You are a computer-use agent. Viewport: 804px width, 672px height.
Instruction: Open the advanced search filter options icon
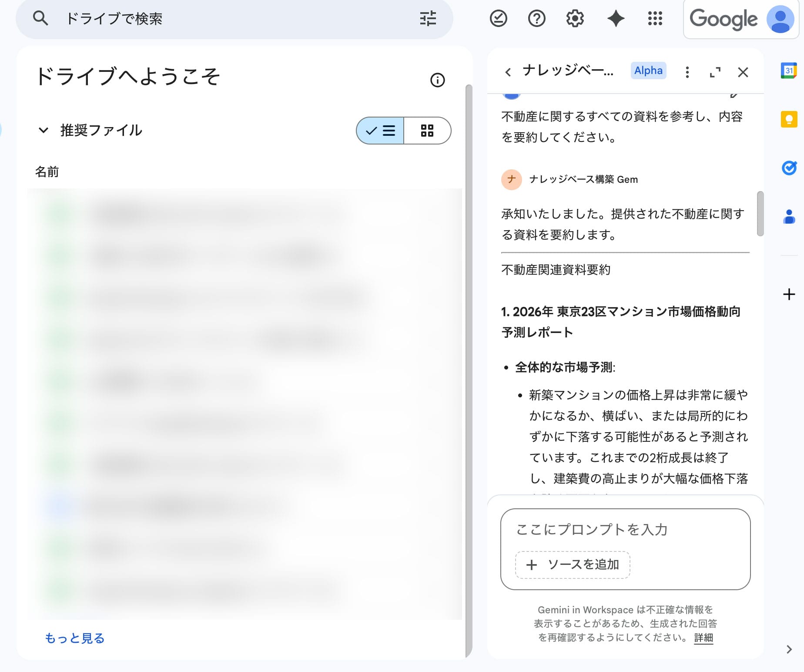tap(428, 19)
